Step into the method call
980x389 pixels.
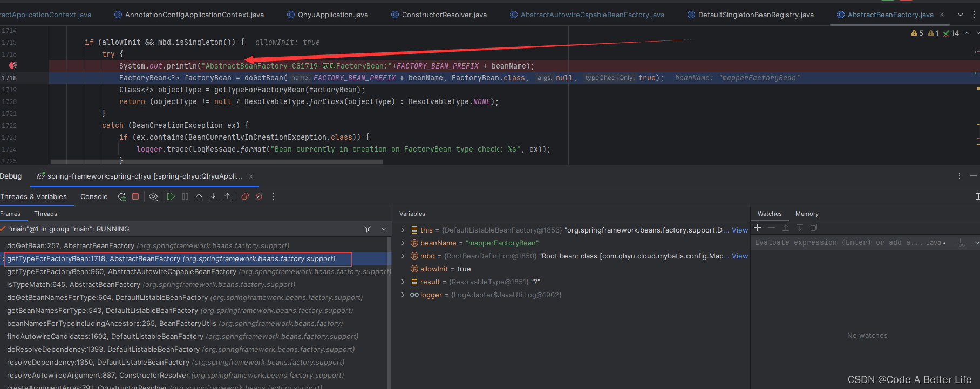point(213,197)
